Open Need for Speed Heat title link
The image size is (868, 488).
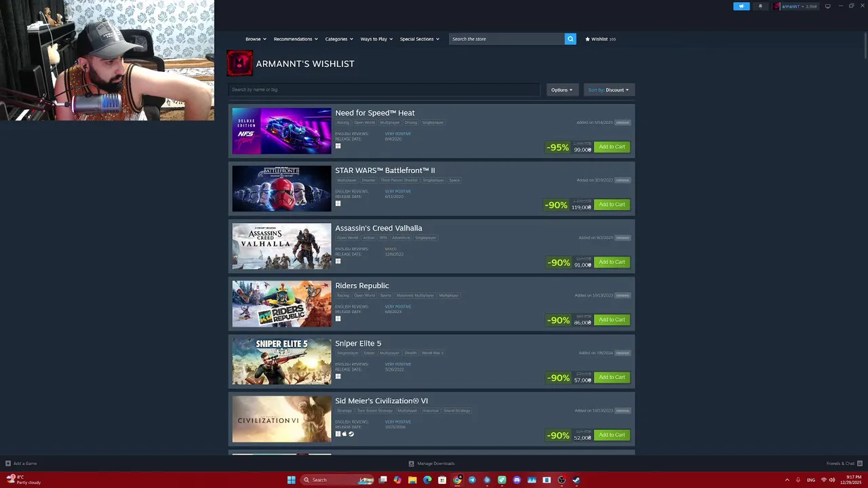[x=375, y=113]
